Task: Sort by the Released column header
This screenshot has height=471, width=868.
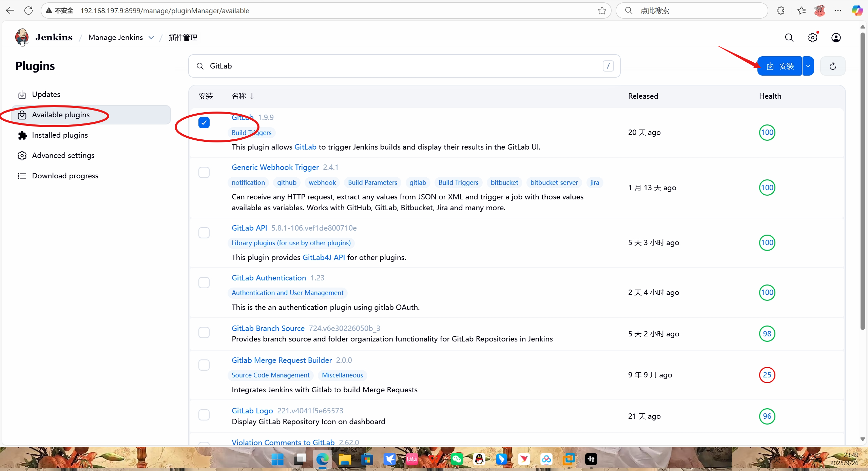Action: click(643, 96)
